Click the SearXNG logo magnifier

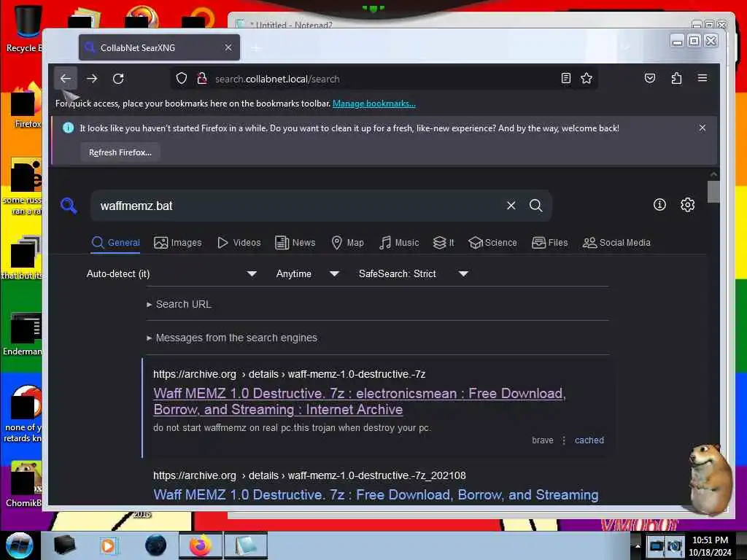point(69,206)
